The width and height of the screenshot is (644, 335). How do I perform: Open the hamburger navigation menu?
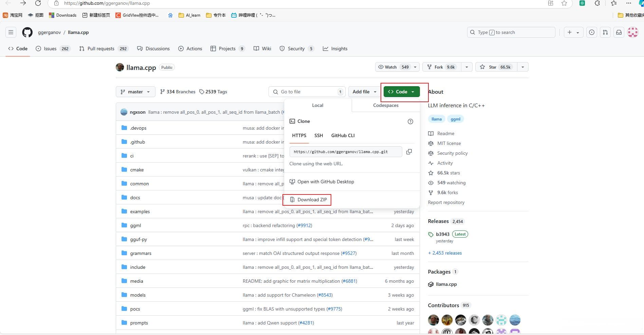click(x=11, y=32)
